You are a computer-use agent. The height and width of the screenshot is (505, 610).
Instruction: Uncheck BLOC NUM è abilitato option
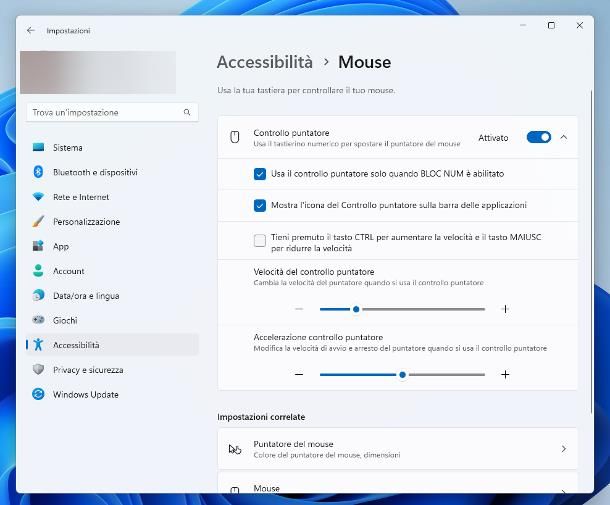[x=259, y=174]
